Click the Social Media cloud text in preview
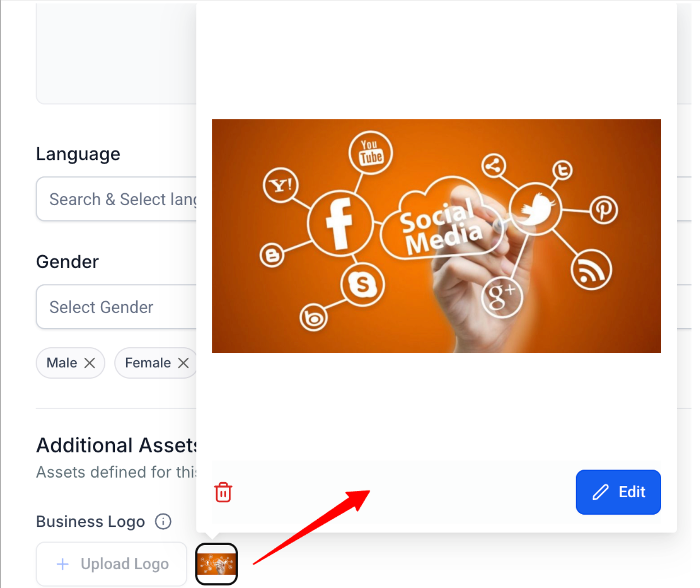 click(440, 227)
